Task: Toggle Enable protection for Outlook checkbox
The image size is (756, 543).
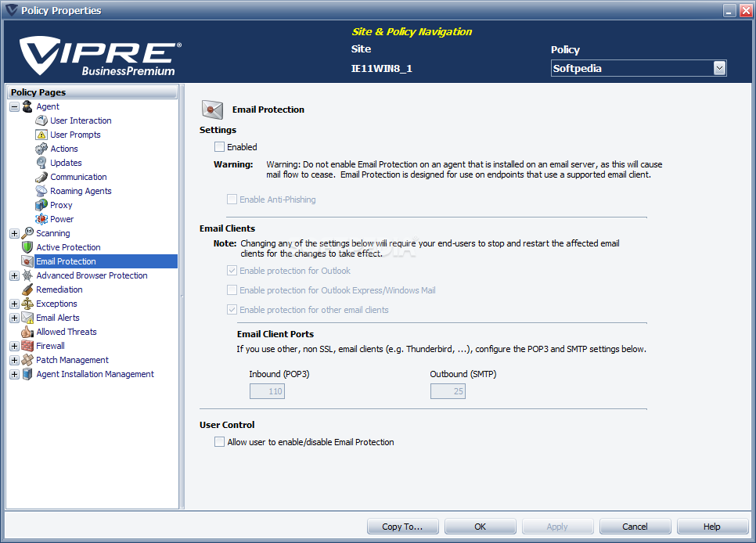Action: (232, 271)
